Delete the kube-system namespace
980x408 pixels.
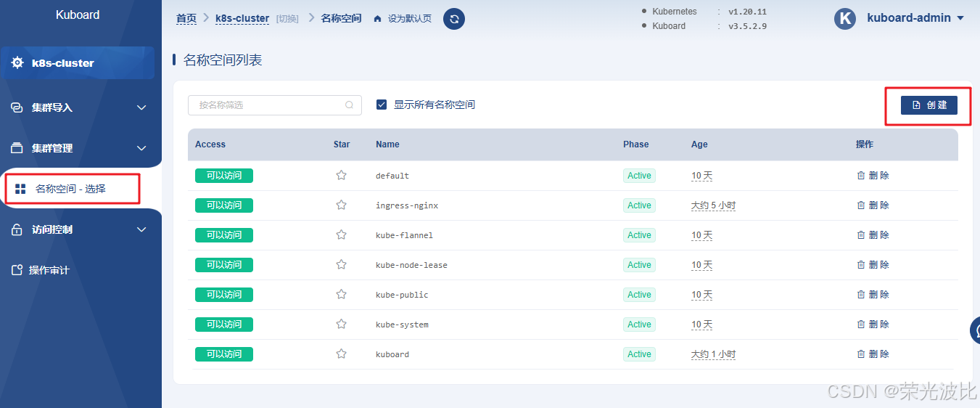pyautogui.click(x=873, y=325)
